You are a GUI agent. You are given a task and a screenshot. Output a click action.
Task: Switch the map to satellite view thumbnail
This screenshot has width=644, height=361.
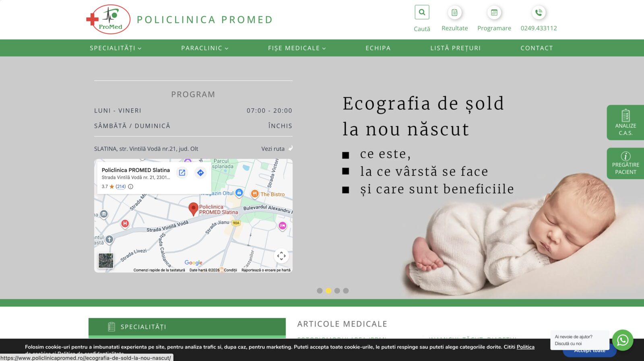coord(106,260)
